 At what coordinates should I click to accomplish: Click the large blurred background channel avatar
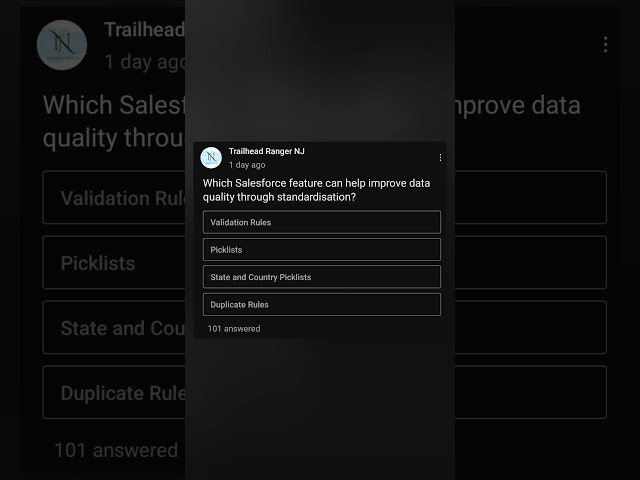(62, 45)
